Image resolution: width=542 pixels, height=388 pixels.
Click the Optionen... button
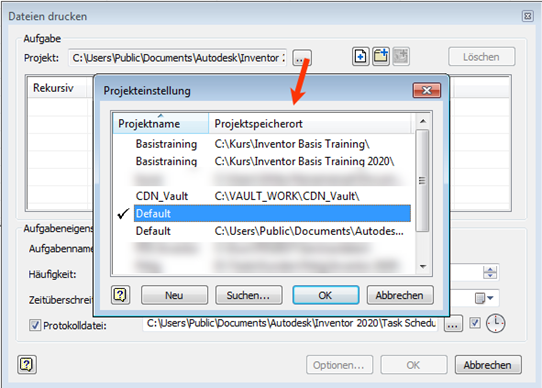point(339,365)
